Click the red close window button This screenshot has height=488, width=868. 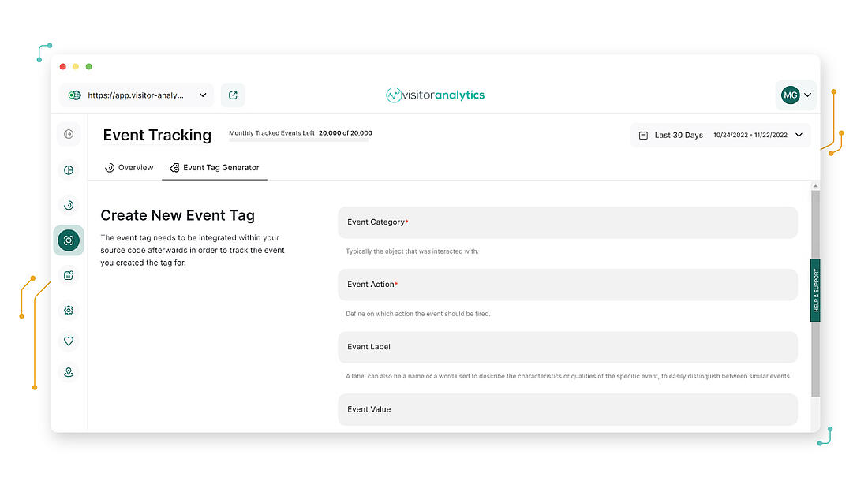[63, 66]
